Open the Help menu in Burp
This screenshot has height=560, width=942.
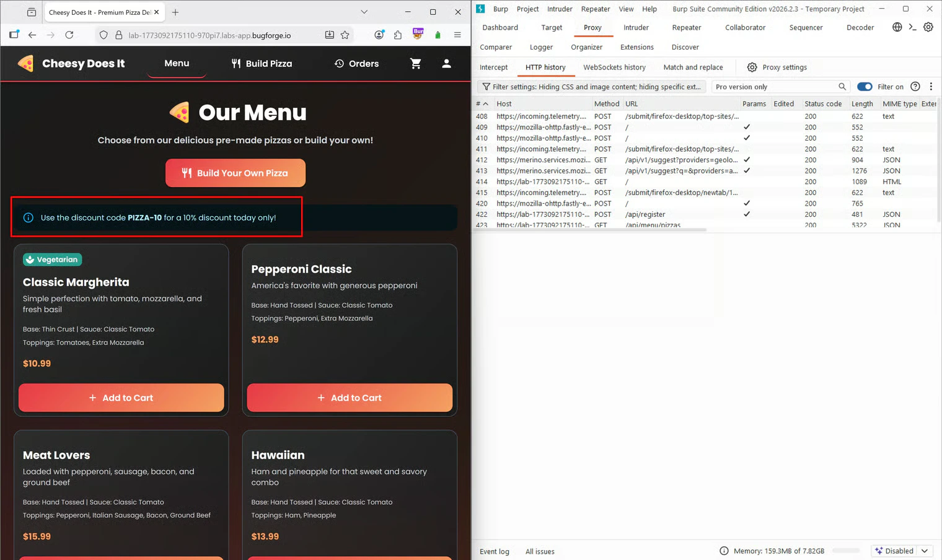tap(649, 9)
